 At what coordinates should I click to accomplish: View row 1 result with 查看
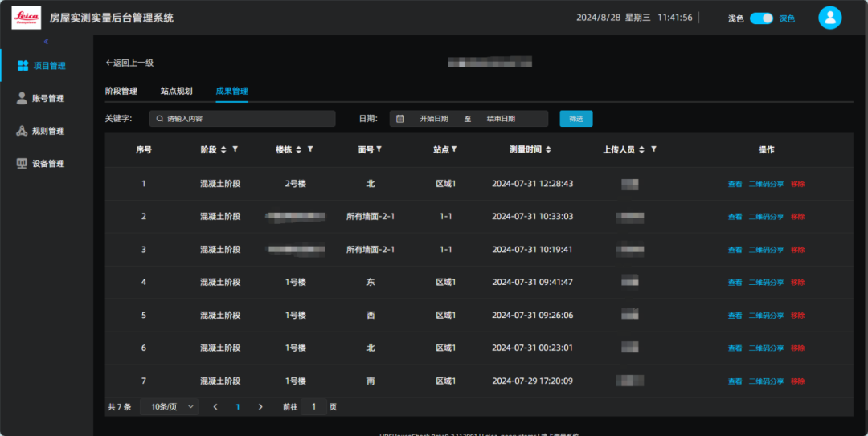tap(735, 184)
